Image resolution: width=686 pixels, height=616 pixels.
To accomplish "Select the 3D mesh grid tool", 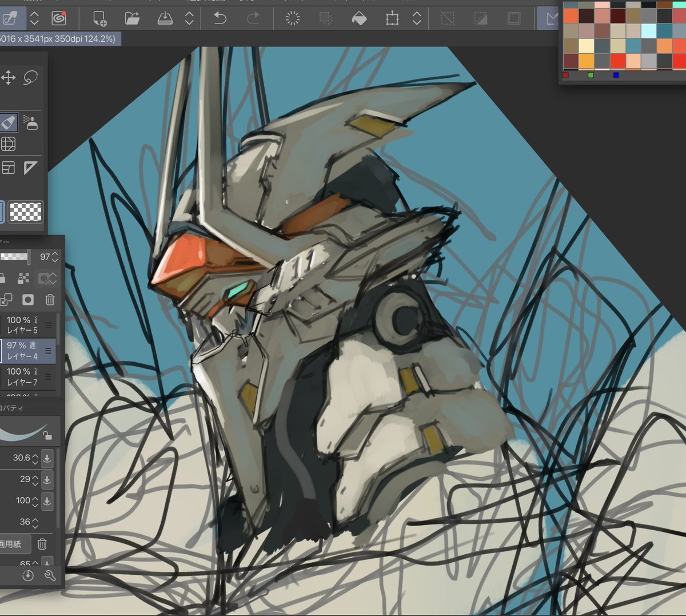I will point(8,143).
